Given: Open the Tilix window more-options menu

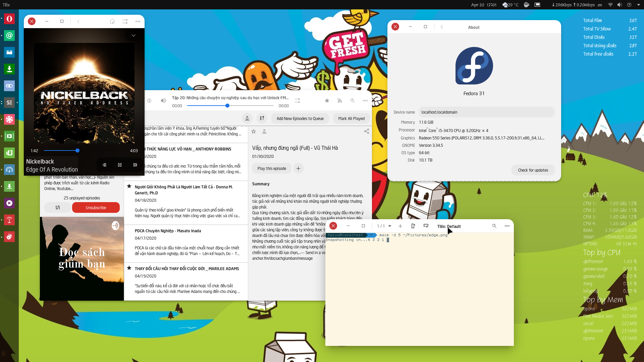Looking at the screenshot, I should pos(507,226).
